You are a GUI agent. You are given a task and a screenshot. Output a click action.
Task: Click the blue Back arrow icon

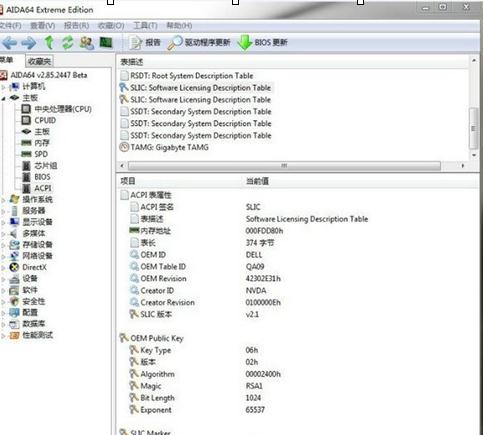[10, 43]
